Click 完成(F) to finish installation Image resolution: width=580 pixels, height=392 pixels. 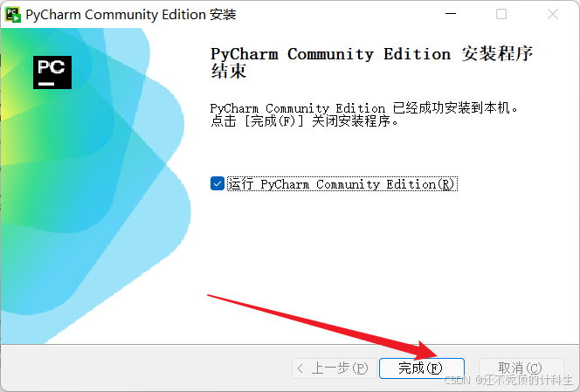coord(422,368)
